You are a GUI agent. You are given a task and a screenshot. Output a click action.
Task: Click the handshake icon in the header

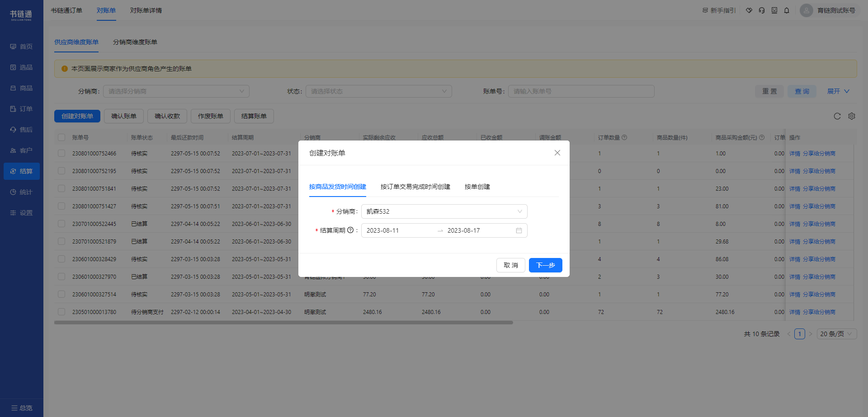(x=749, y=10)
